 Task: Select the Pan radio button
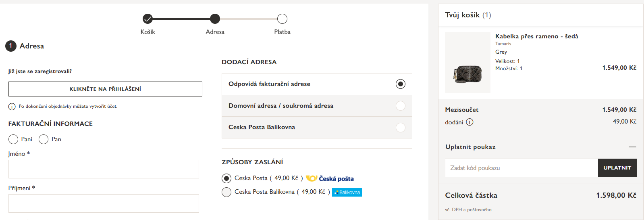coord(44,139)
